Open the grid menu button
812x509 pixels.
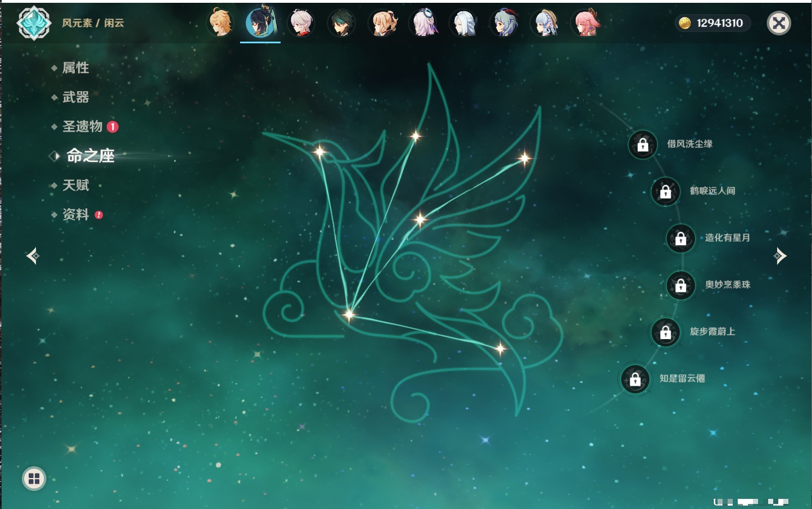pos(34,479)
